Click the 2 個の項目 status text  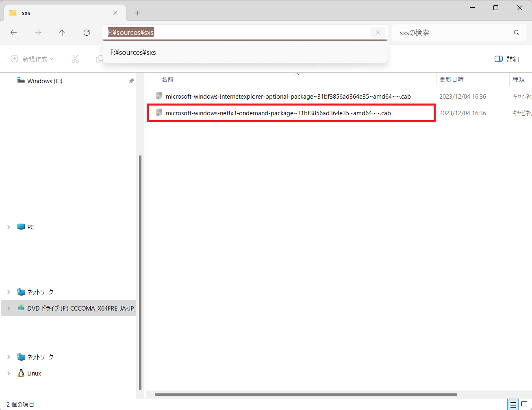[20, 404]
